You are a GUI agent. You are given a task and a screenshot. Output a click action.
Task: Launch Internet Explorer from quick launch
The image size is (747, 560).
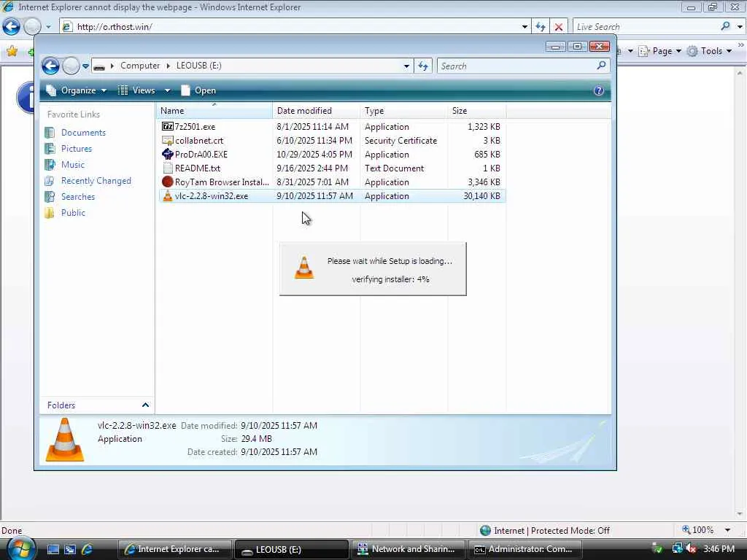[88, 550]
